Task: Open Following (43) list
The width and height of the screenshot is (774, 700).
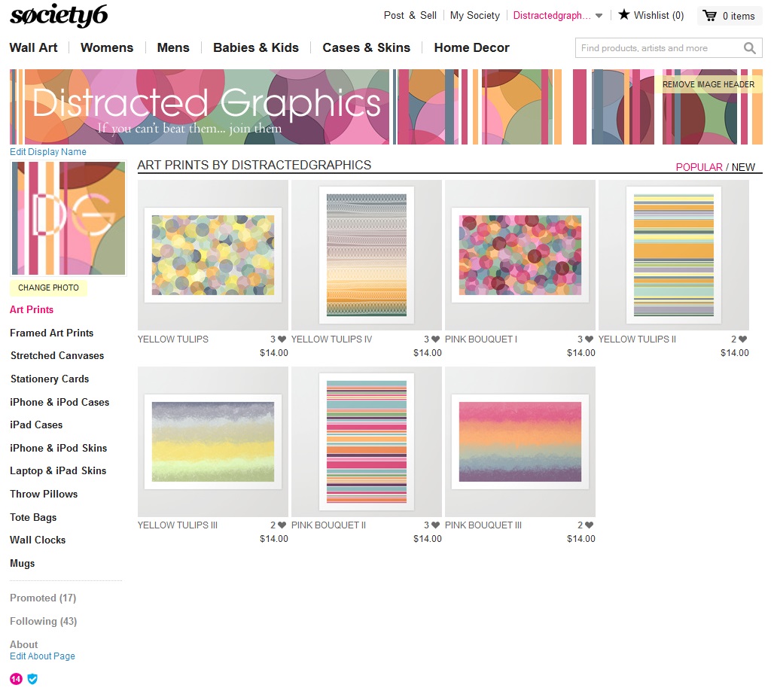Action: 44,621
